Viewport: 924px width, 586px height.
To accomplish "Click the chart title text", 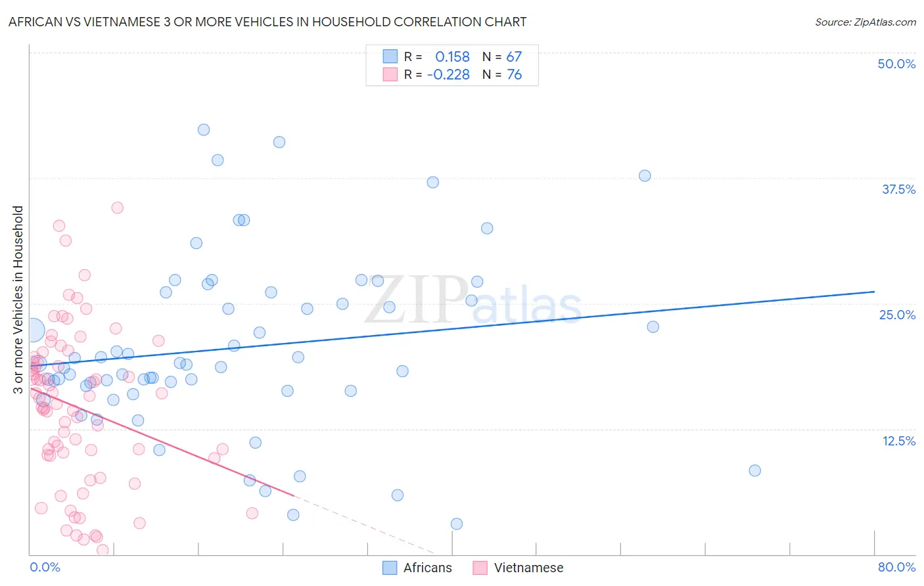I will [x=267, y=22].
